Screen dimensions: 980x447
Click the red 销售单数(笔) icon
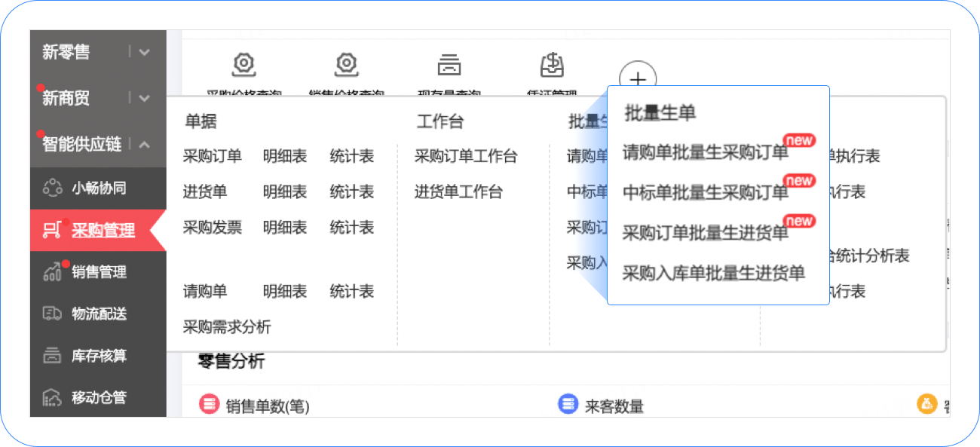click(209, 405)
